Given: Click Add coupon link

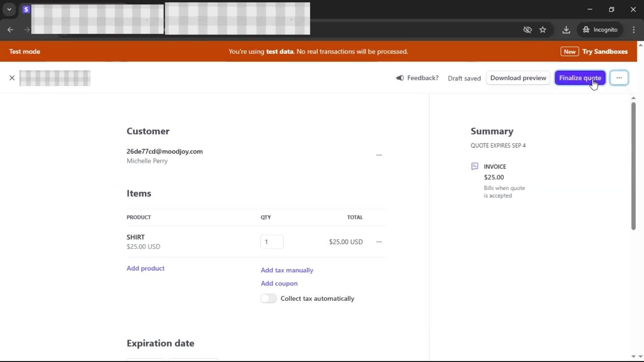Looking at the screenshot, I should click(x=279, y=283).
